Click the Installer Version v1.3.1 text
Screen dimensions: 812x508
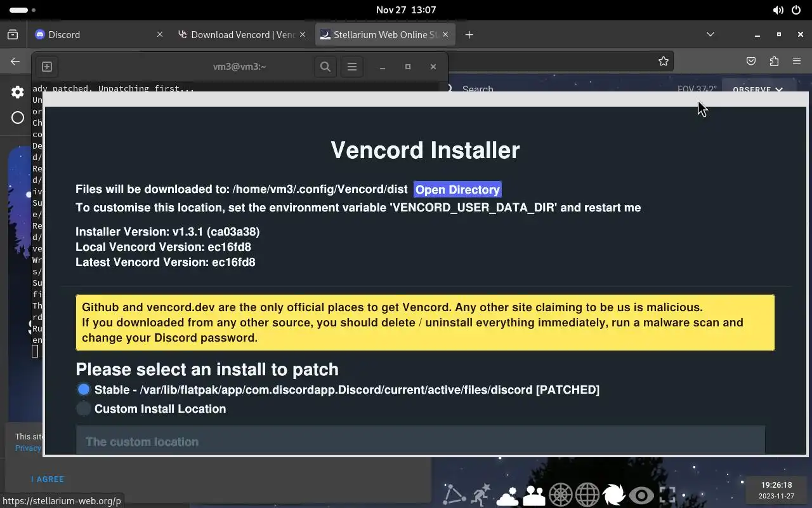(x=167, y=232)
